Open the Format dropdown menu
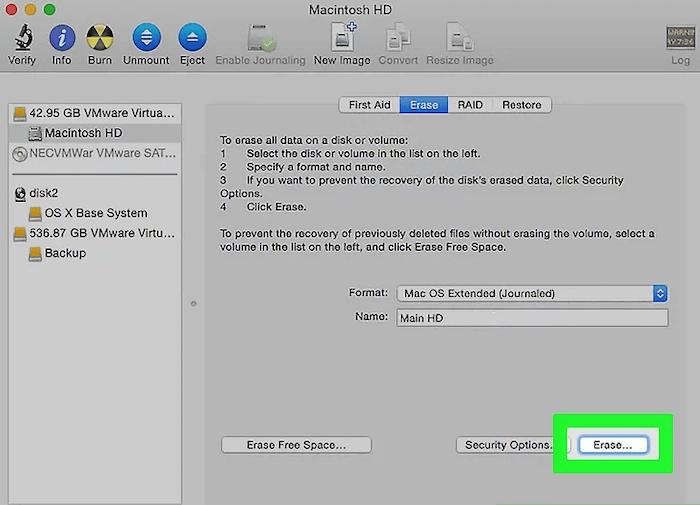700x505 pixels. point(532,293)
